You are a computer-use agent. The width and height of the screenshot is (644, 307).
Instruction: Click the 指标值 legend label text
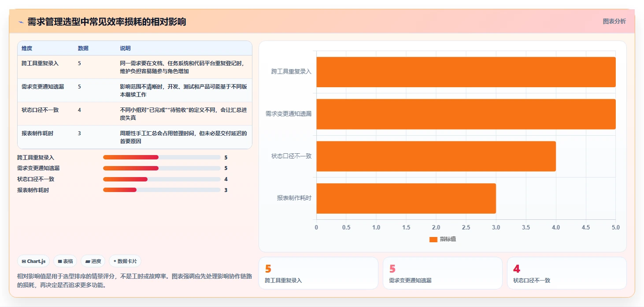click(448, 239)
